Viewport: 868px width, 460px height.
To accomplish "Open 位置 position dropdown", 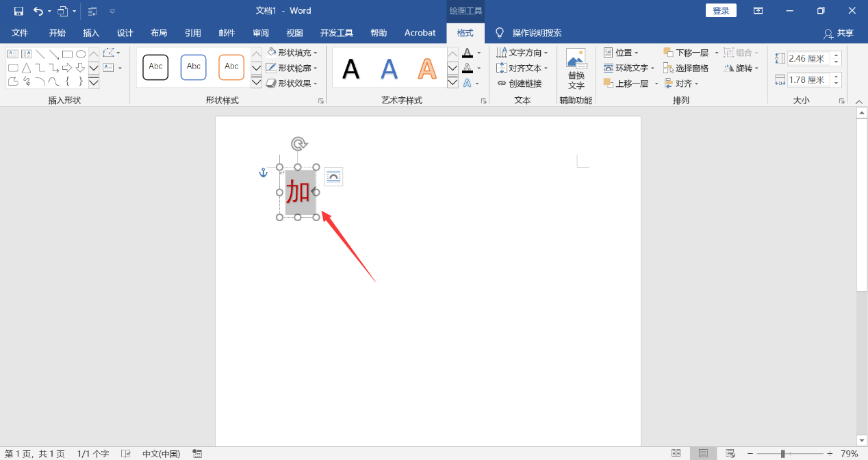I will [621, 53].
